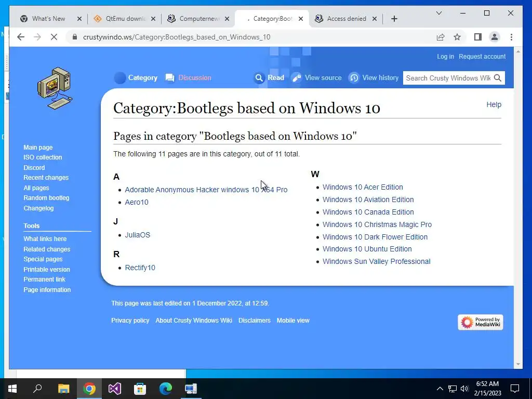The width and height of the screenshot is (532, 399).
Task: Open the Discussion tab
Action: point(188,78)
